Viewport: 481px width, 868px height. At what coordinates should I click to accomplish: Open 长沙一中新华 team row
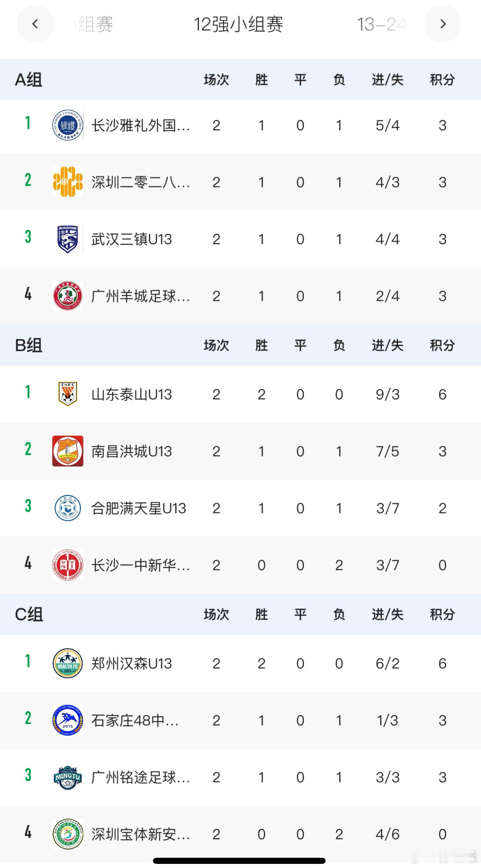240,565
